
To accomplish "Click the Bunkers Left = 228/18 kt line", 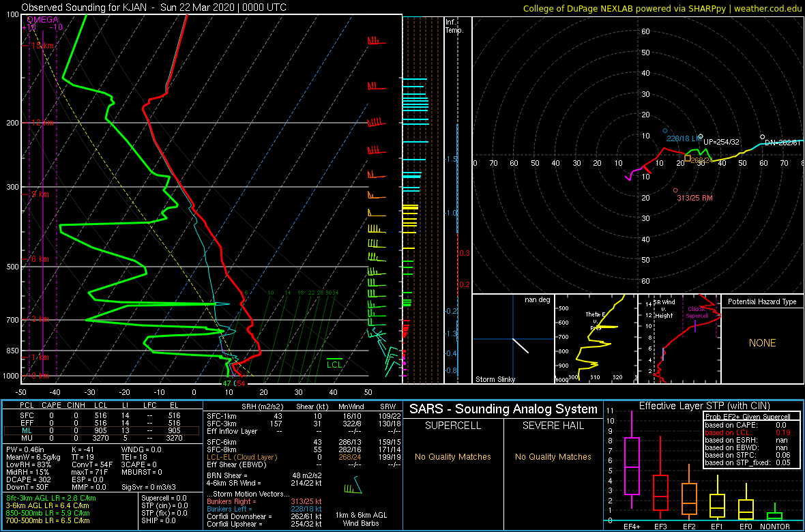I will click(265, 509).
